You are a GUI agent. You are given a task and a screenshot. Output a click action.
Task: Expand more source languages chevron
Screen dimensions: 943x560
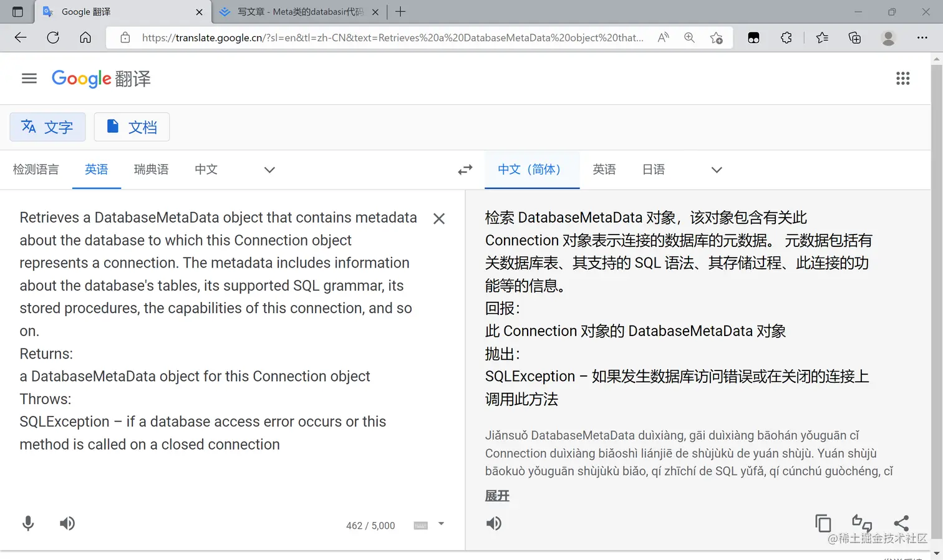coord(269,170)
